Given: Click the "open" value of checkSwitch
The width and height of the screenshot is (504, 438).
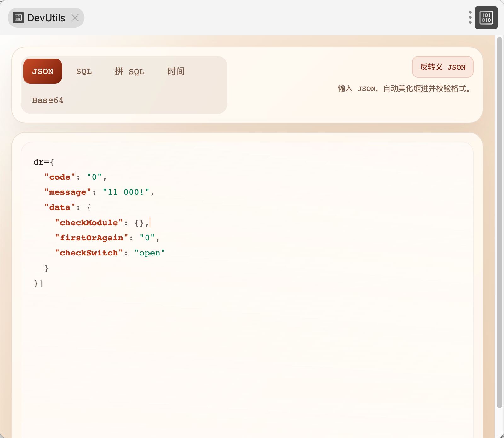Looking at the screenshot, I should (150, 253).
